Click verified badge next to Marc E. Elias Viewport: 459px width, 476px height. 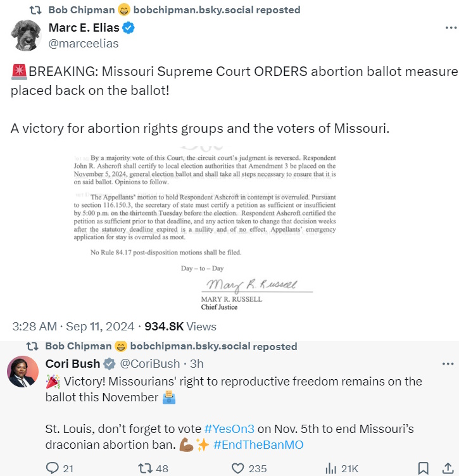tap(129, 28)
